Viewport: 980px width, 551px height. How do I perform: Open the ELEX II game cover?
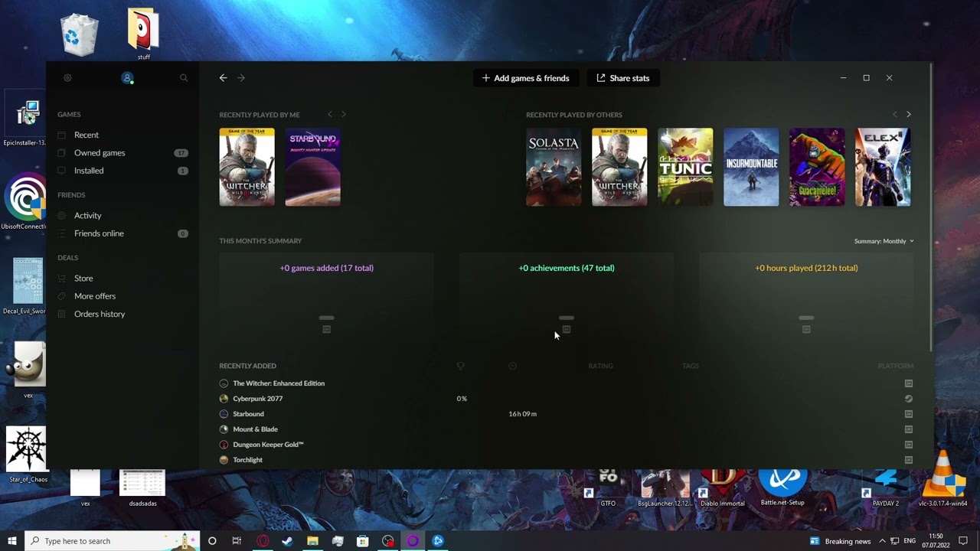tap(883, 167)
